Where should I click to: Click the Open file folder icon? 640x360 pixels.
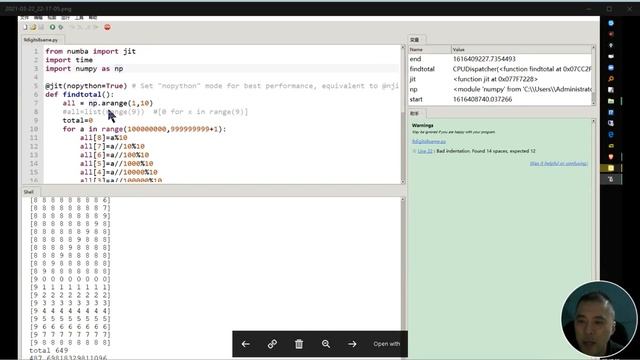point(33,27)
